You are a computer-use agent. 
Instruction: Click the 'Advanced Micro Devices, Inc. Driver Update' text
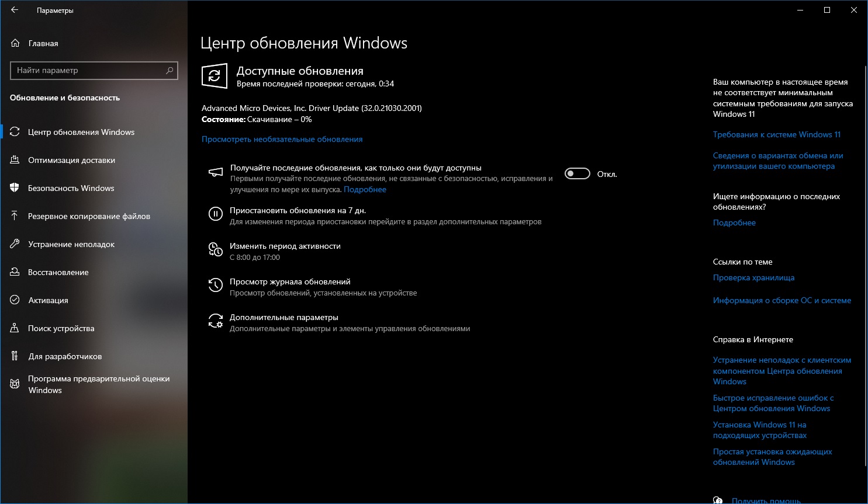coord(312,108)
